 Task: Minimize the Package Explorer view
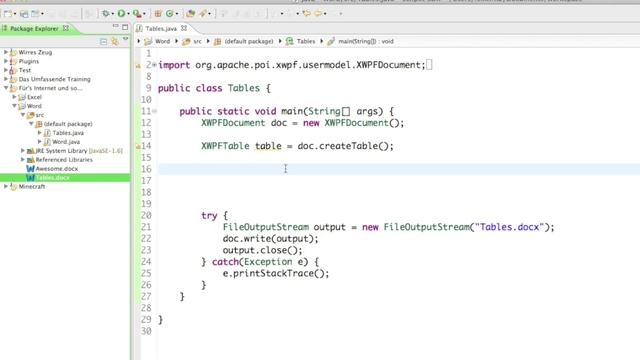coord(116,27)
